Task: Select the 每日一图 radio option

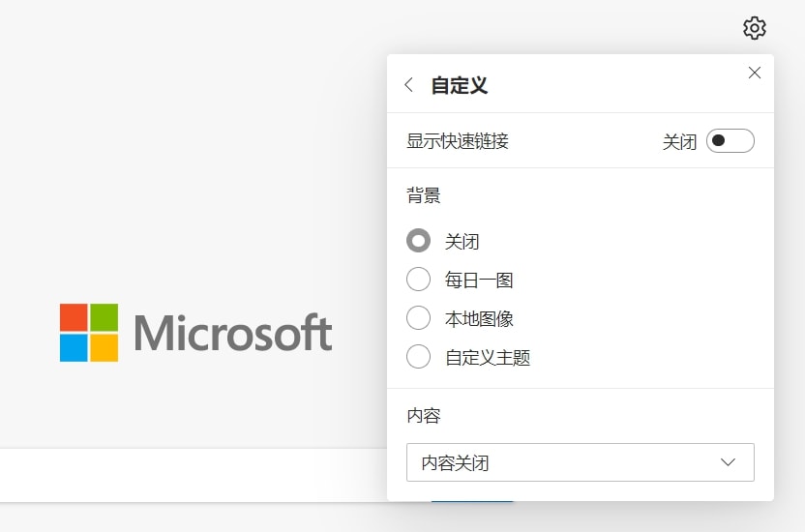Action: [x=418, y=280]
